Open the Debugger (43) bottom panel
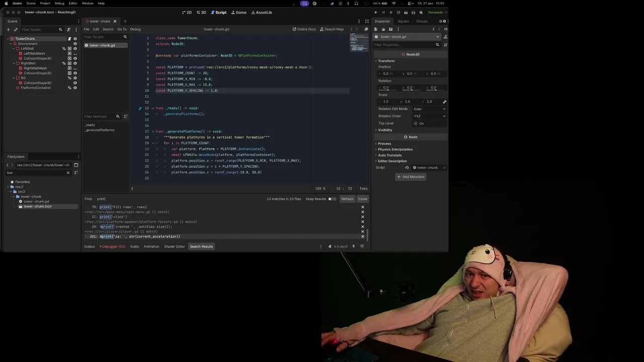This screenshot has height=362, width=644. point(112,246)
